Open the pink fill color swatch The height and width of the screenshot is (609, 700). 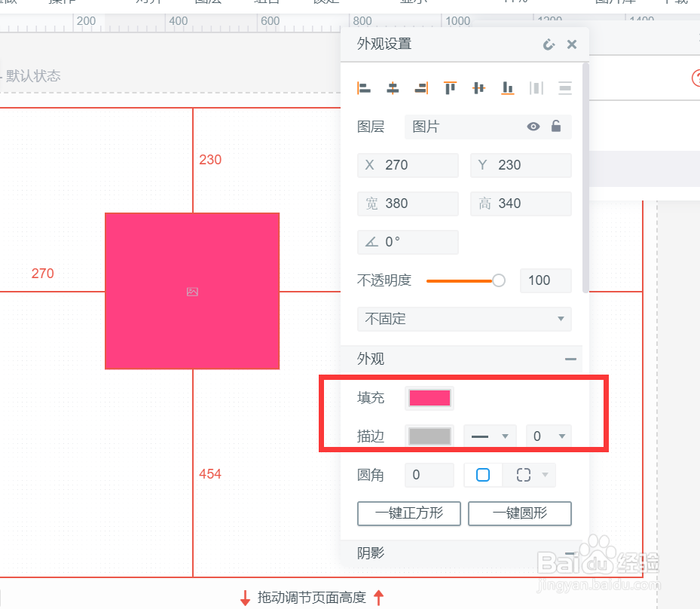[x=429, y=398]
